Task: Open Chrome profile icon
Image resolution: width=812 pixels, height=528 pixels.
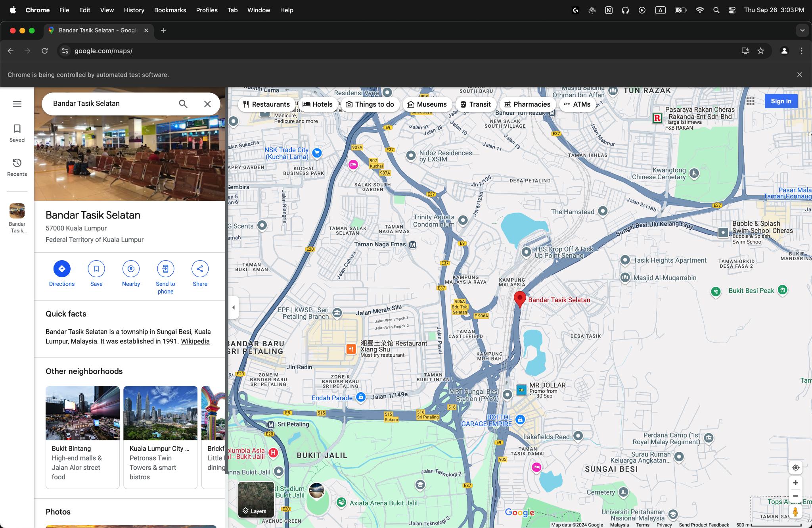Action: (784, 51)
